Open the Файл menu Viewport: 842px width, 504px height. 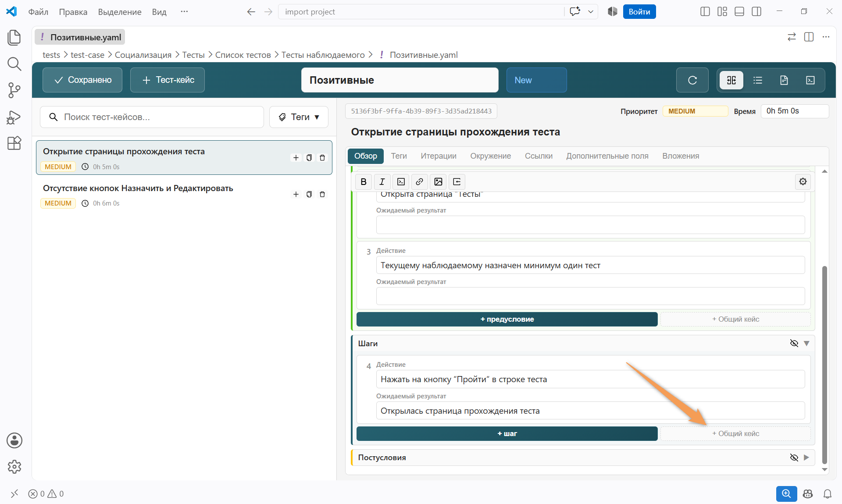[38, 12]
